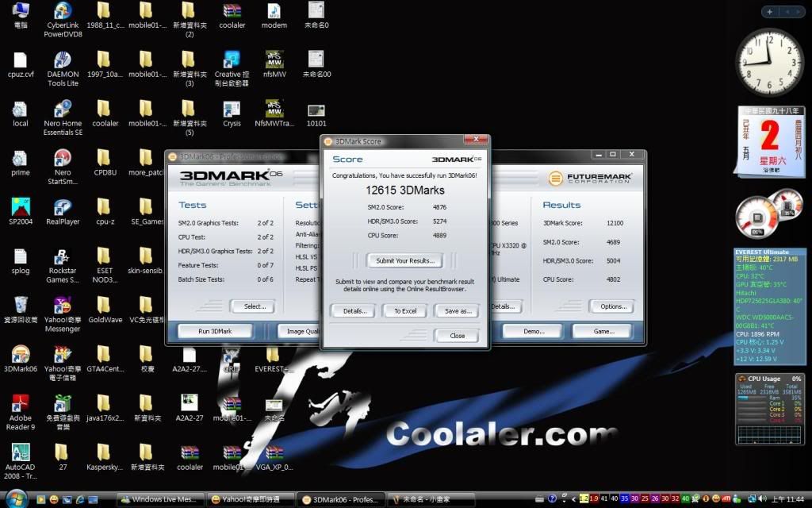
Task: Launch DAEMON Tools Lite from the desktop
Action: [x=63, y=61]
